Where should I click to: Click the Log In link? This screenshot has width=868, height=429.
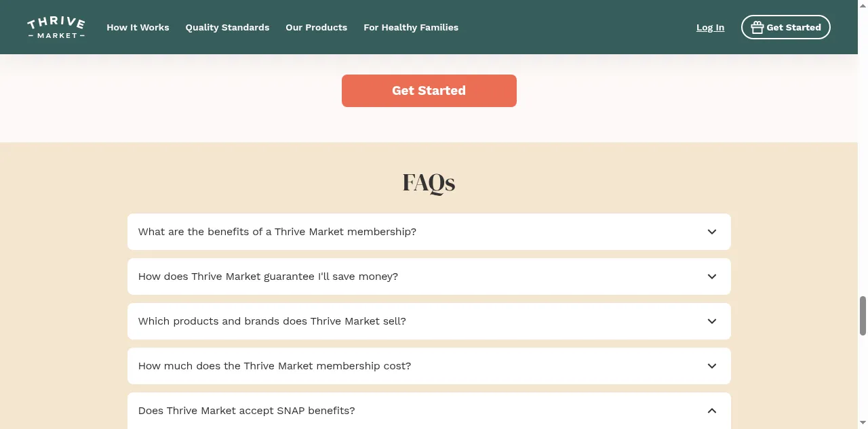tap(710, 27)
